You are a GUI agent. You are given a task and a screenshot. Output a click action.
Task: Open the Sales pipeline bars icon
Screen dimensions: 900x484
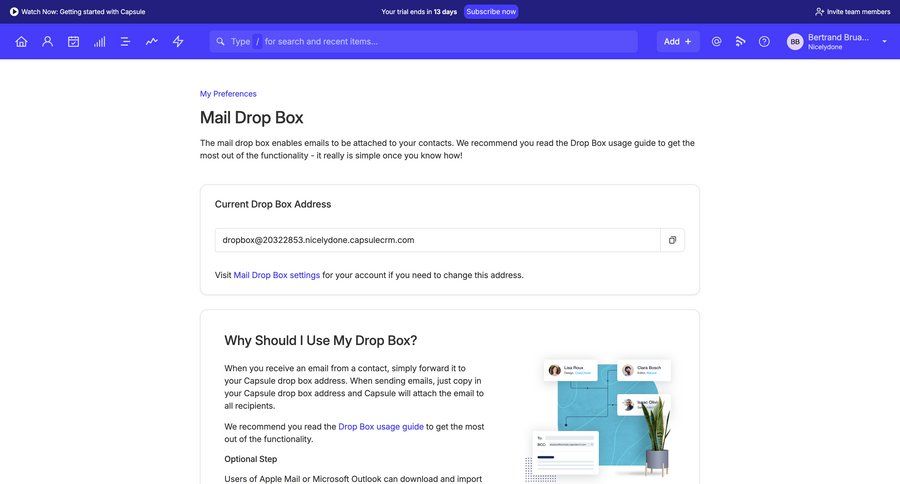(100, 41)
